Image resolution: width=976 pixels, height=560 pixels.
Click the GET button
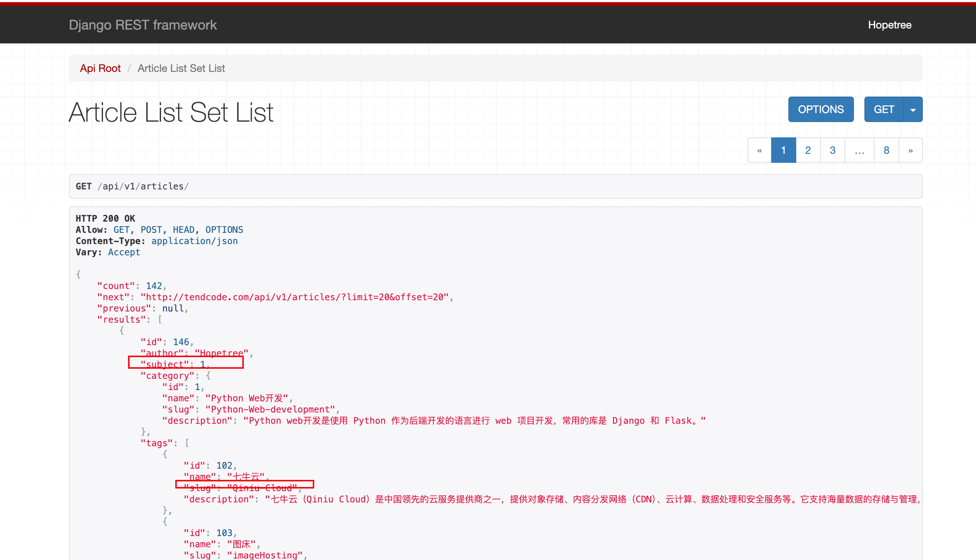click(883, 109)
